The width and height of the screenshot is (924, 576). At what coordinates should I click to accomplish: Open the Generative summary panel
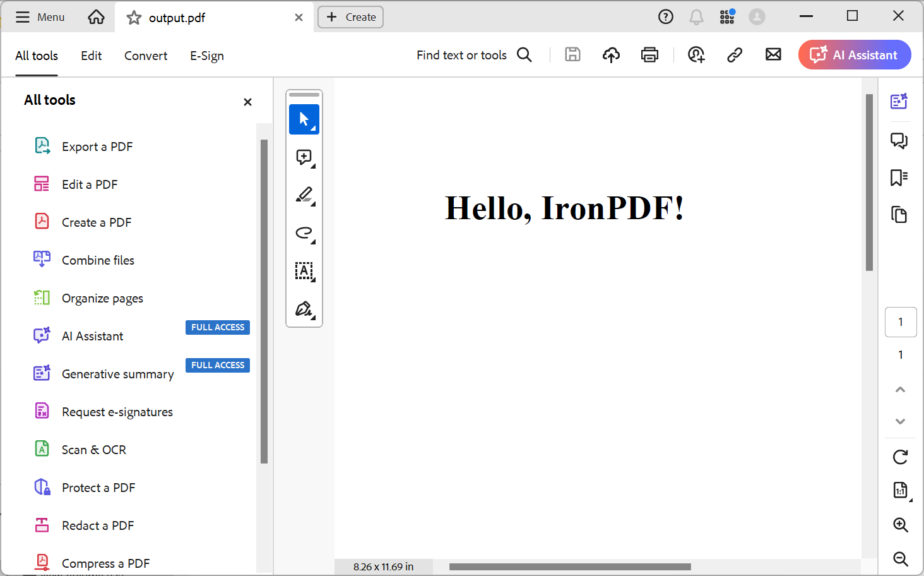click(x=899, y=101)
